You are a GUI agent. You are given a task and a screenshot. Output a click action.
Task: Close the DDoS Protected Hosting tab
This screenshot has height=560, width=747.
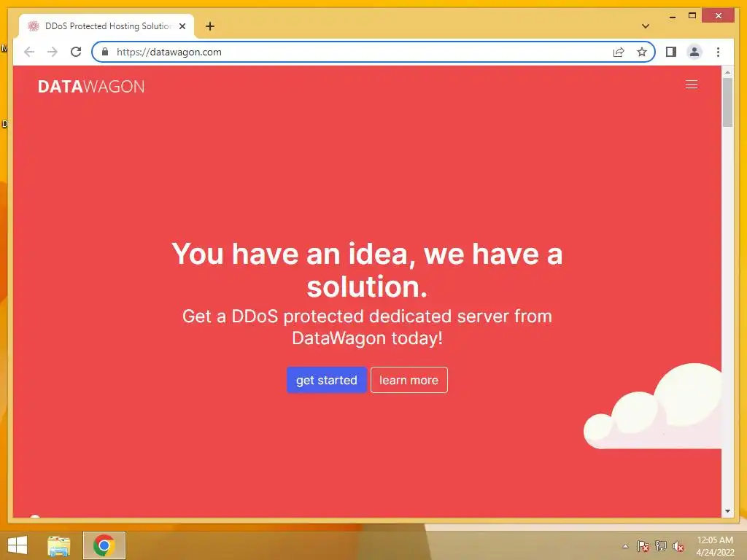click(x=182, y=26)
